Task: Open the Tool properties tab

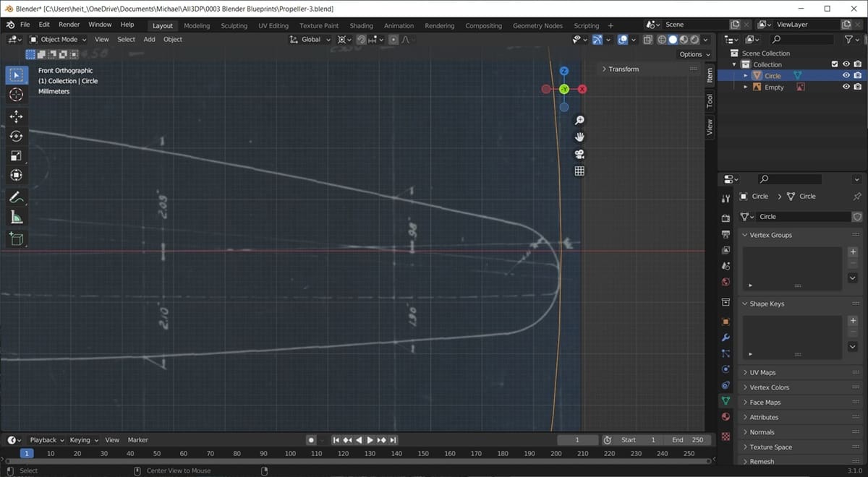Action: (x=726, y=198)
